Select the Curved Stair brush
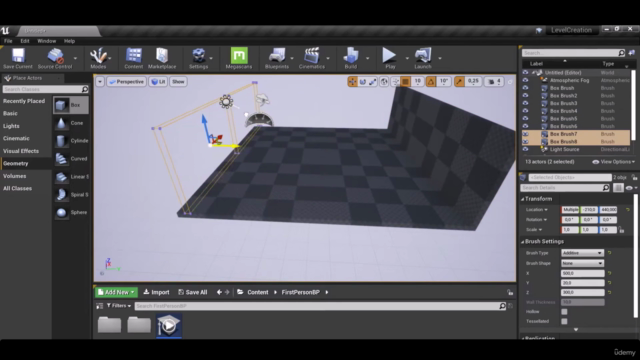This screenshot has width=640, height=360. coord(71,159)
